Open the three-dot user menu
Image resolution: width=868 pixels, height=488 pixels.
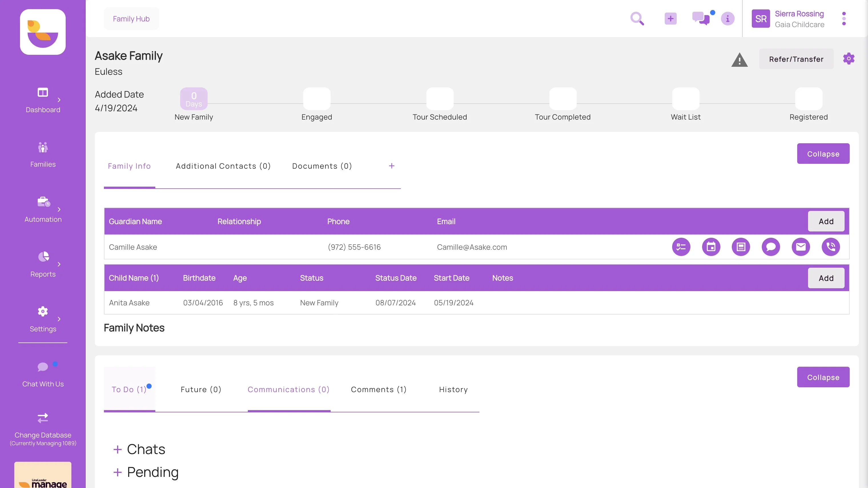844,19
